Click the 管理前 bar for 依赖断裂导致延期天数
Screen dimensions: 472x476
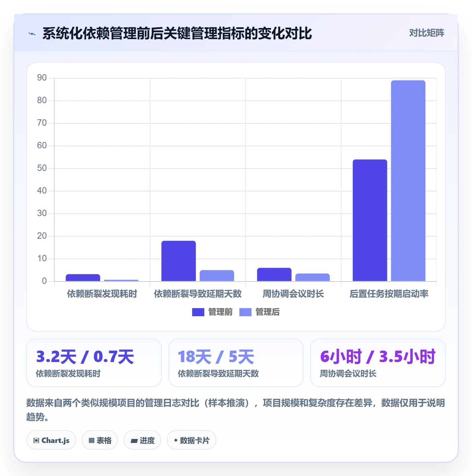(x=179, y=261)
